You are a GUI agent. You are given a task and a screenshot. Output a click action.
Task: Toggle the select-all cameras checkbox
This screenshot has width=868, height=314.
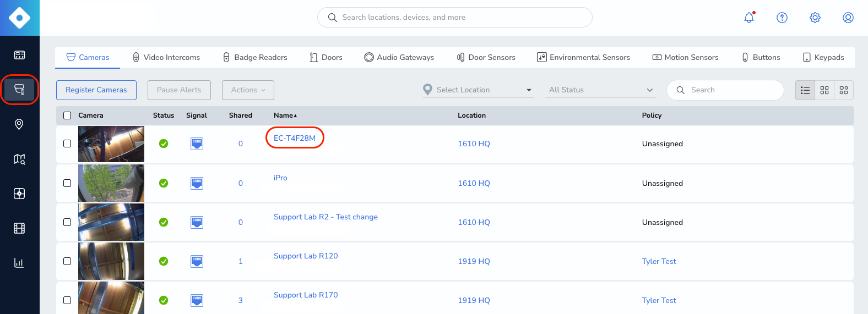point(67,115)
